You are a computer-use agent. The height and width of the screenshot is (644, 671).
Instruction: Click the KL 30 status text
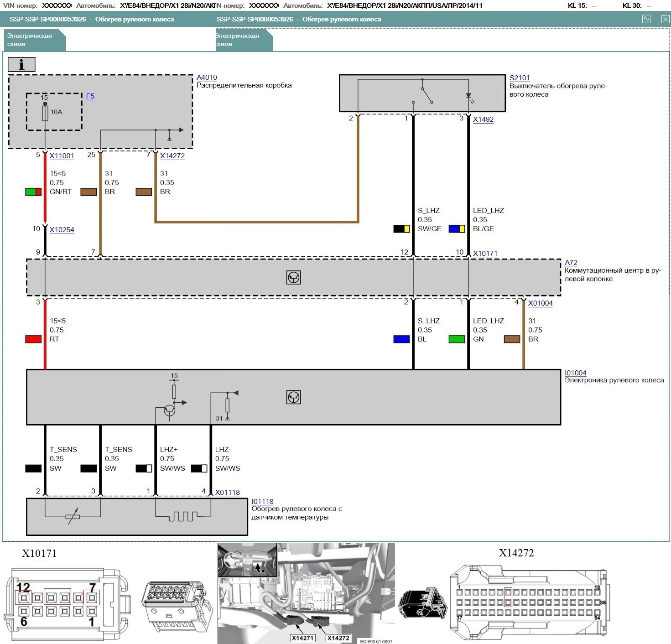point(637,5)
